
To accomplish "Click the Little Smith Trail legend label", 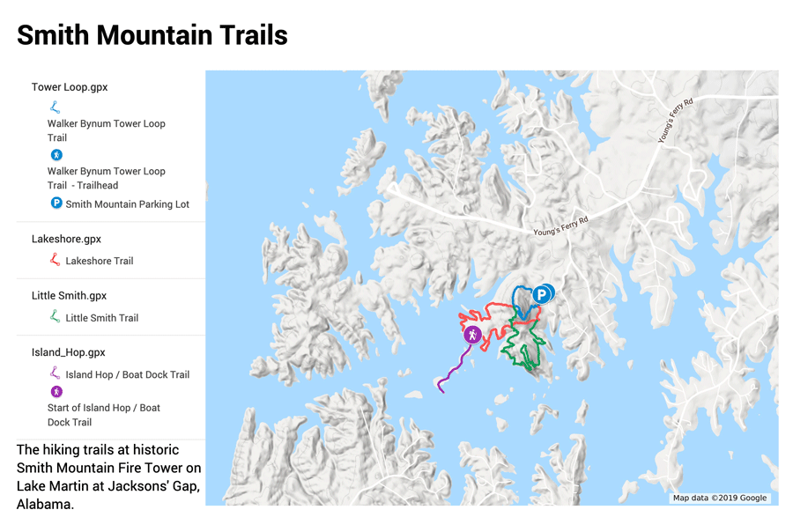I will click(101, 318).
